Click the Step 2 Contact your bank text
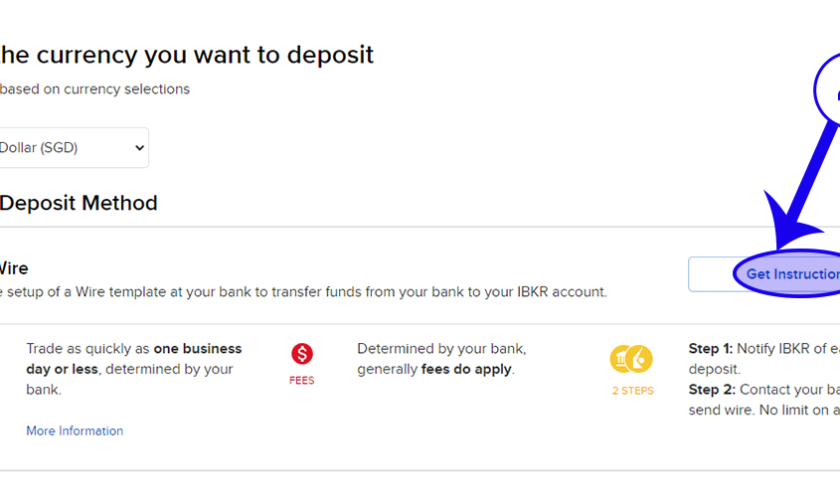 click(762, 389)
